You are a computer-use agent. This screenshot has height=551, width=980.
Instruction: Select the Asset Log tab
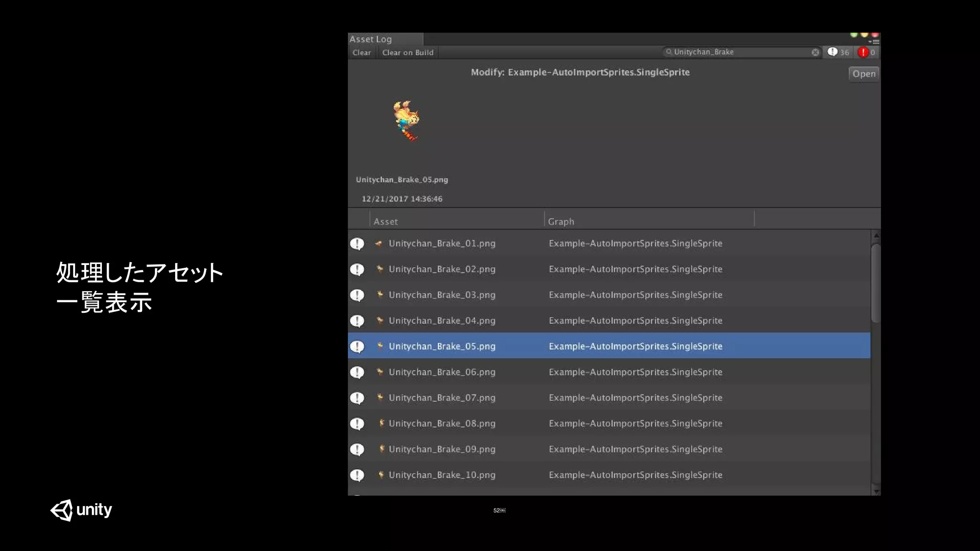371,39
